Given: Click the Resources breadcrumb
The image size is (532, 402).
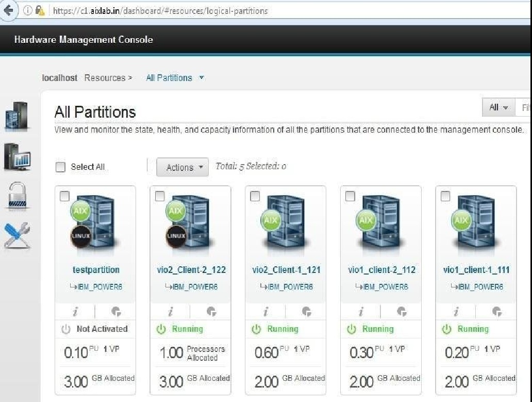Looking at the screenshot, I should click(x=105, y=78).
